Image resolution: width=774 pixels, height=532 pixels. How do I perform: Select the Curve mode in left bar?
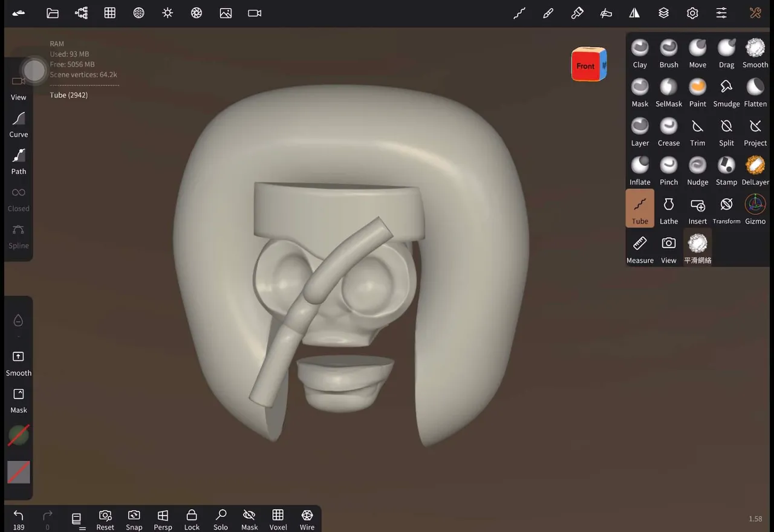19,125
